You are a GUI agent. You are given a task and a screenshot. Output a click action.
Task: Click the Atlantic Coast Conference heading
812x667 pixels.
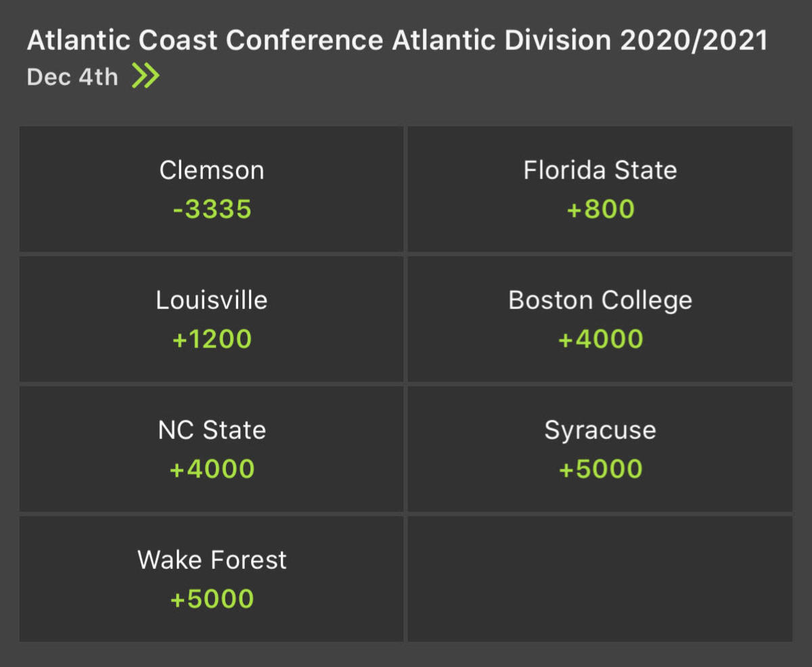(397, 40)
